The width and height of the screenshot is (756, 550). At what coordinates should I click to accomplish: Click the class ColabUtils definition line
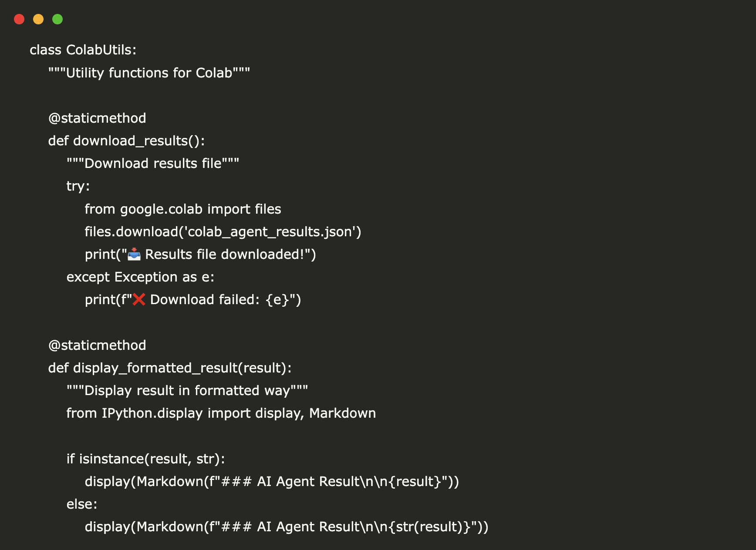(x=83, y=50)
